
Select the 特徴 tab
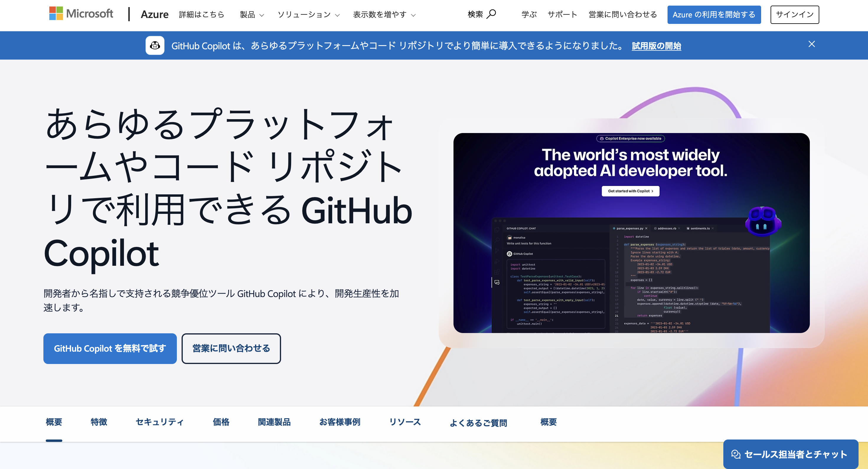click(x=99, y=422)
